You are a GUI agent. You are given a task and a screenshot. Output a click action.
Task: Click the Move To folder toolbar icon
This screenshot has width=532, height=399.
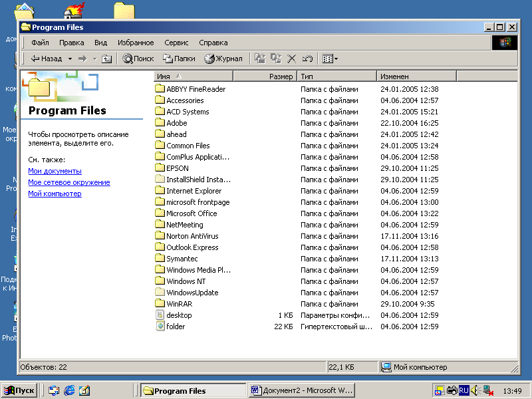(x=260, y=59)
